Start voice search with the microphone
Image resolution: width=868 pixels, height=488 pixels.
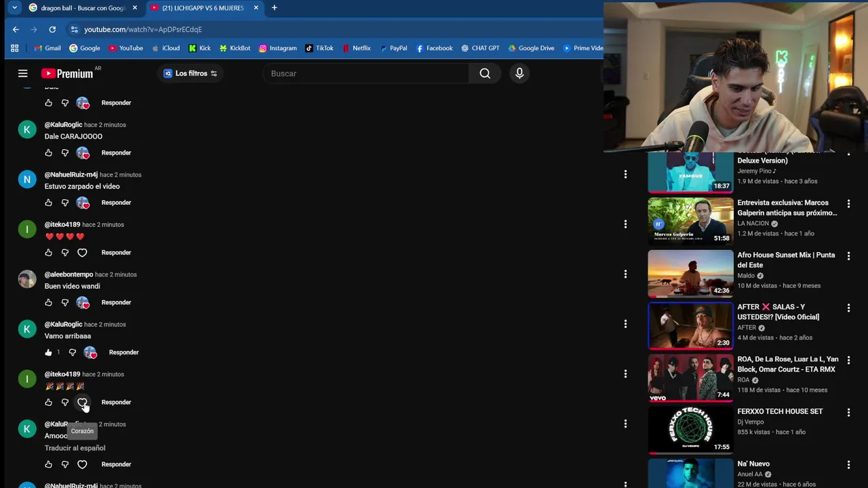point(519,73)
